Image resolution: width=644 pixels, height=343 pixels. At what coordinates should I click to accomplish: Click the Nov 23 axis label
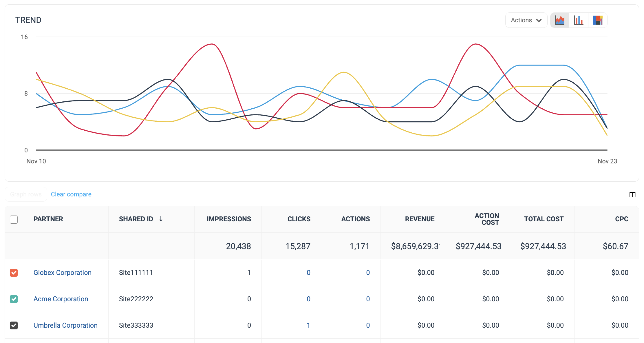607,161
